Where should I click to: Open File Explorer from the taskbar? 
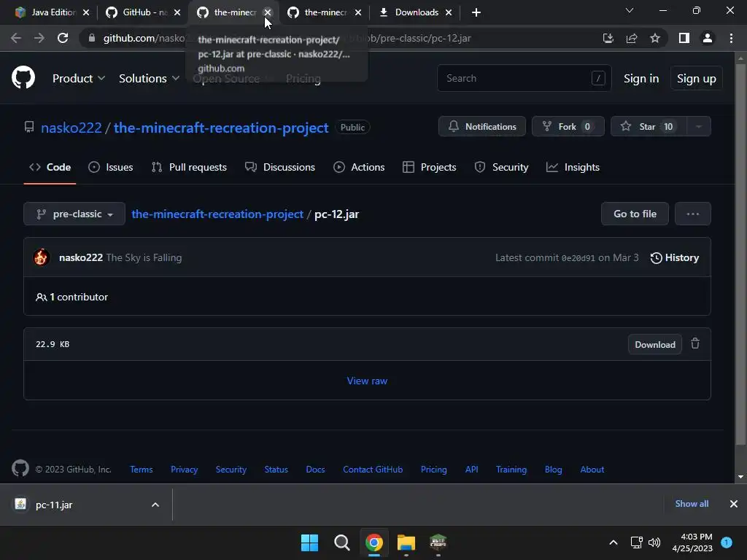406,542
